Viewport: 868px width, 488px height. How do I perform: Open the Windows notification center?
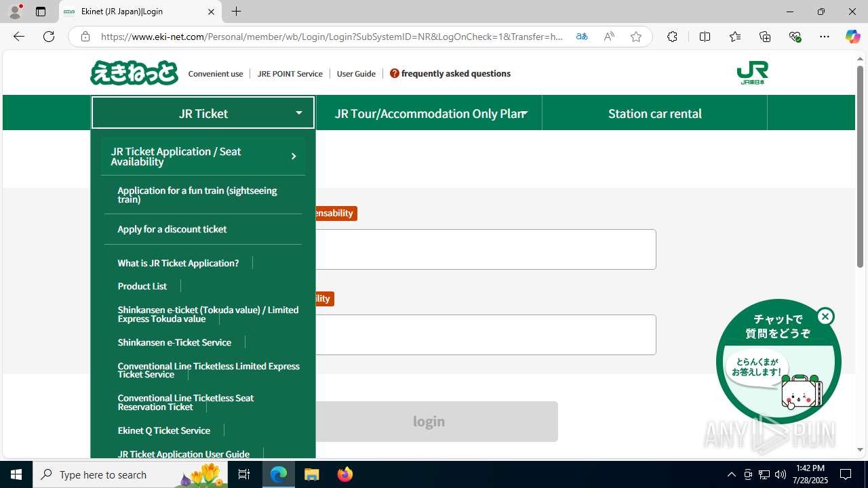coord(846,474)
